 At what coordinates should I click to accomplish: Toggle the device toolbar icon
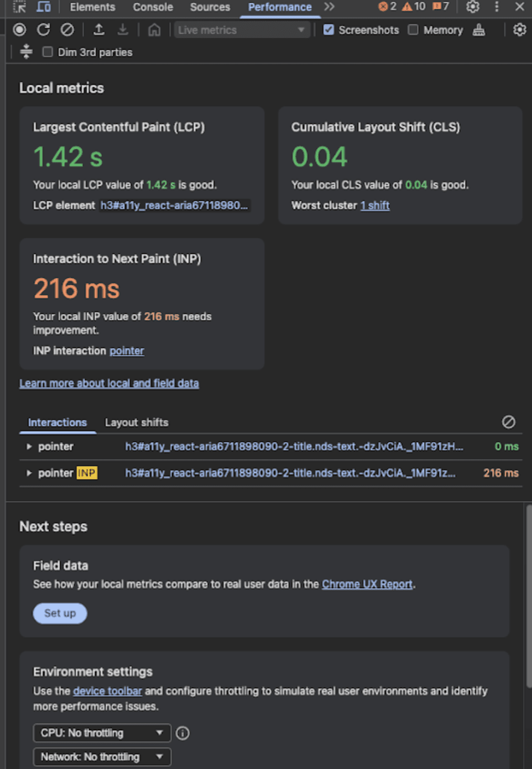pyautogui.click(x=43, y=7)
